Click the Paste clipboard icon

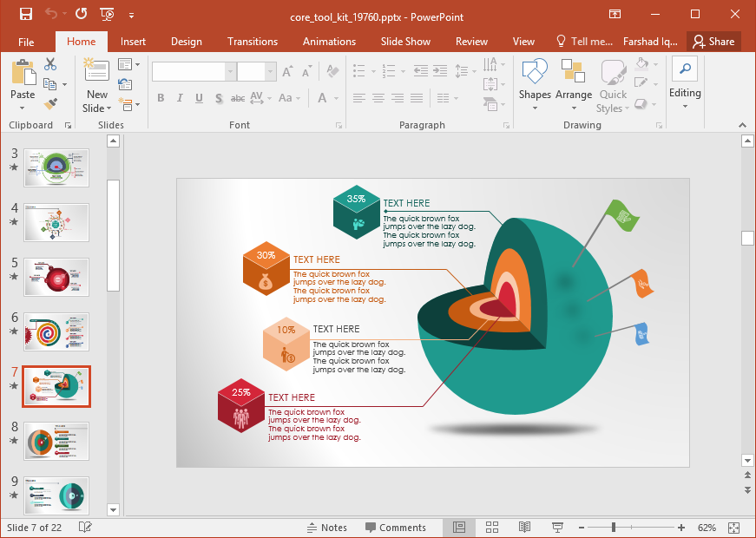pyautogui.click(x=23, y=73)
